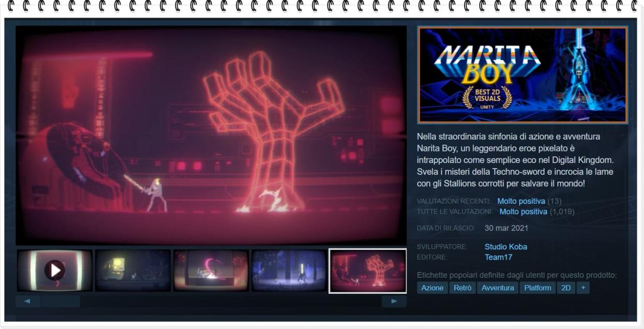
Task: Visit the Team17 publisher link
Action: (x=498, y=257)
